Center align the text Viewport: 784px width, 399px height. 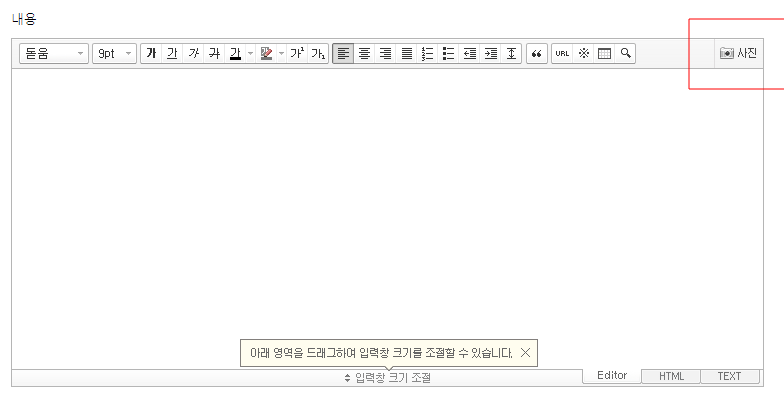(364, 54)
